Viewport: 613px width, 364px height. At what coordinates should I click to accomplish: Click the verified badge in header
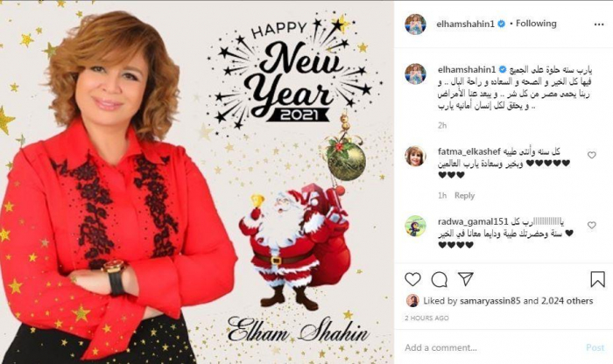coord(501,24)
